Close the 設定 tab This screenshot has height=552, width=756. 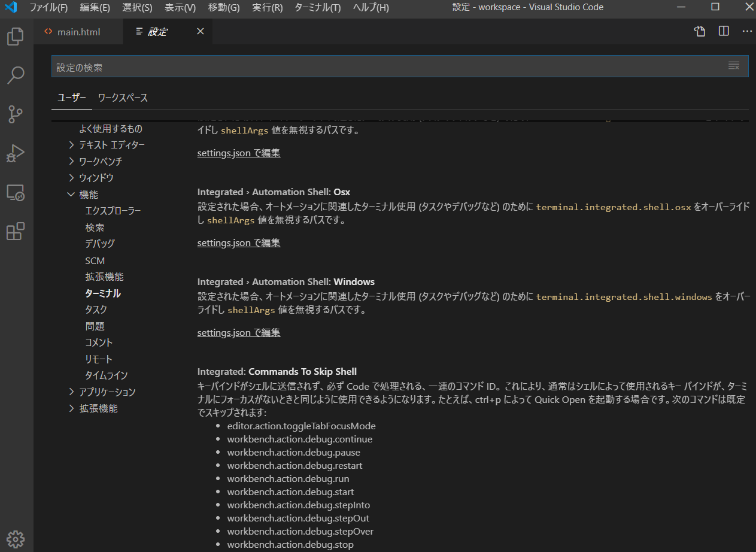[201, 31]
